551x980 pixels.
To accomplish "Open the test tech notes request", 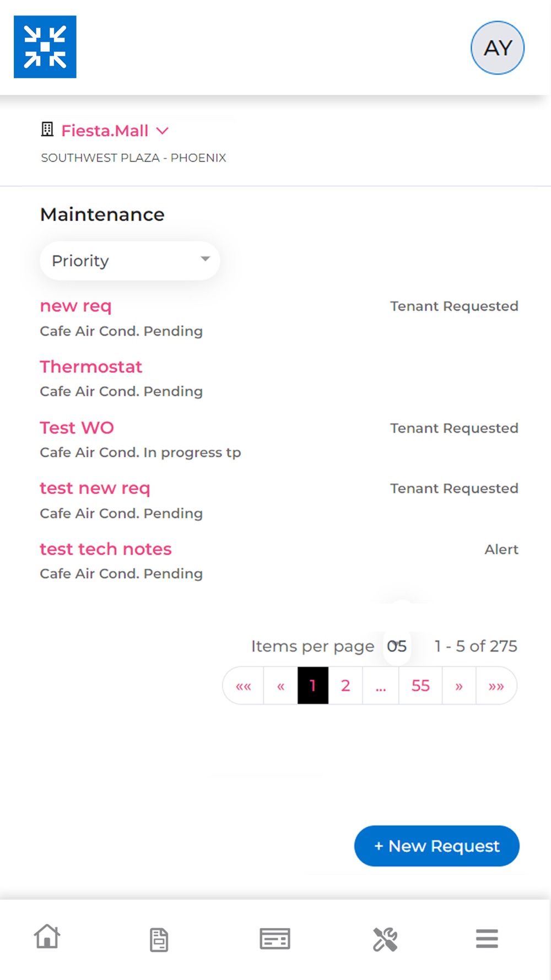I will click(106, 549).
